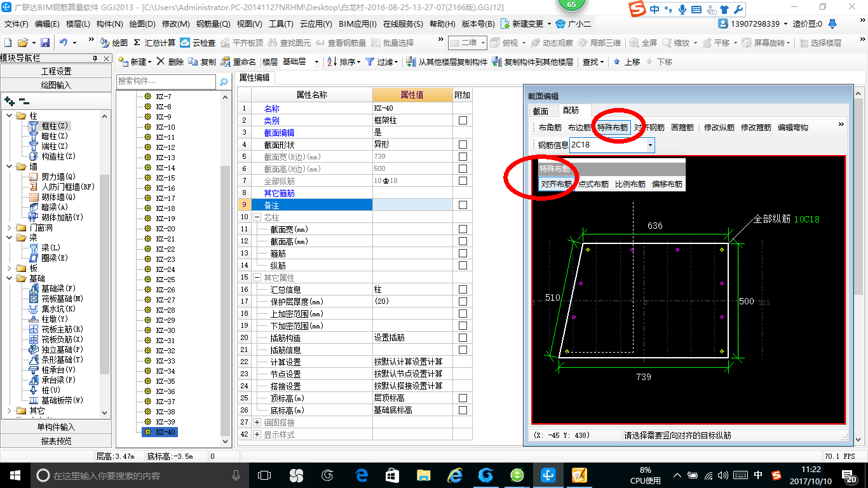The width and height of the screenshot is (868, 488).
Task: Toggle 附加 checkbox for 底标高 row
Action: 463,410
